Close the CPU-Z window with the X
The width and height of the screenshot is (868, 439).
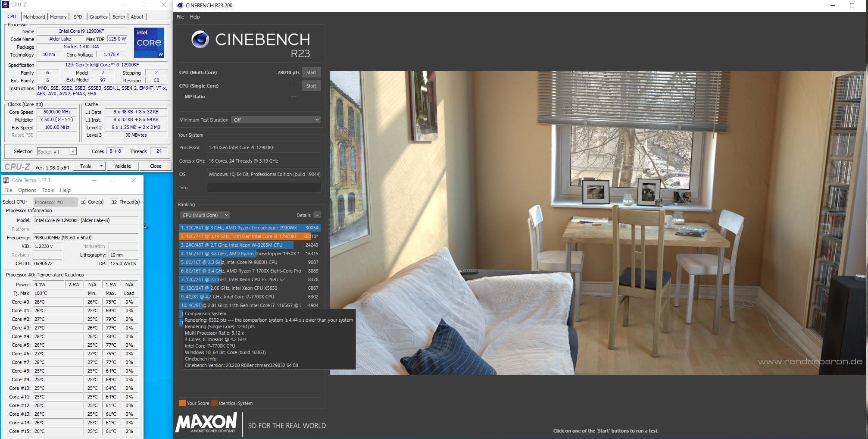(x=164, y=5)
